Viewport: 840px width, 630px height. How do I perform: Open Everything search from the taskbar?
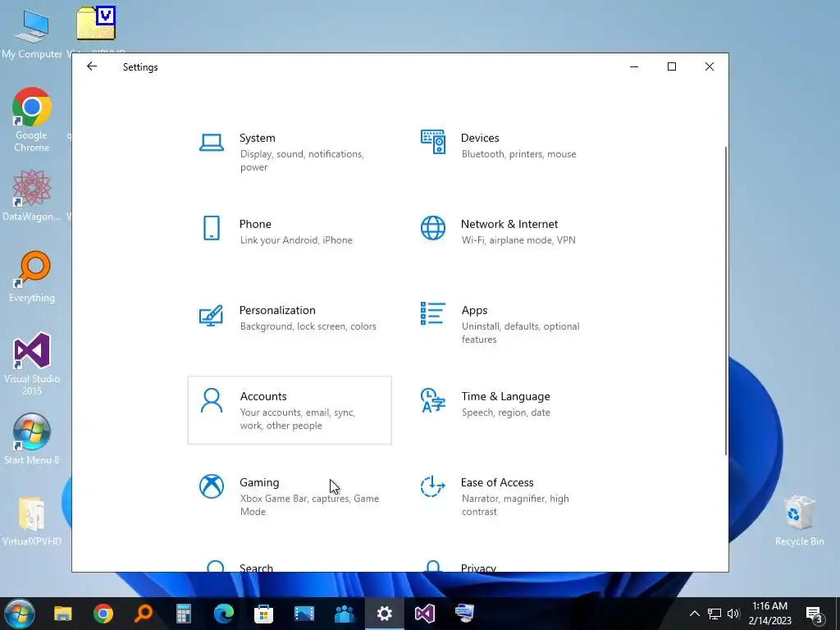(143, 614)
